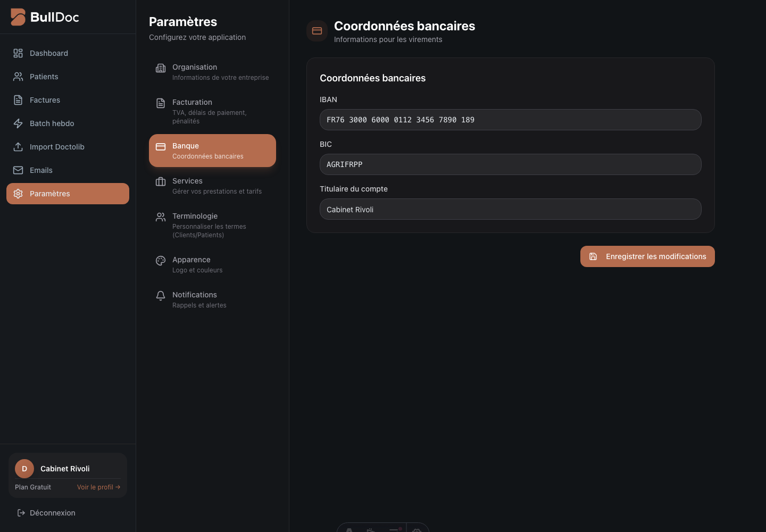Click Enregistrer les modifications button
The width and height of the screenshot is (766, 532).
[647, 256]
